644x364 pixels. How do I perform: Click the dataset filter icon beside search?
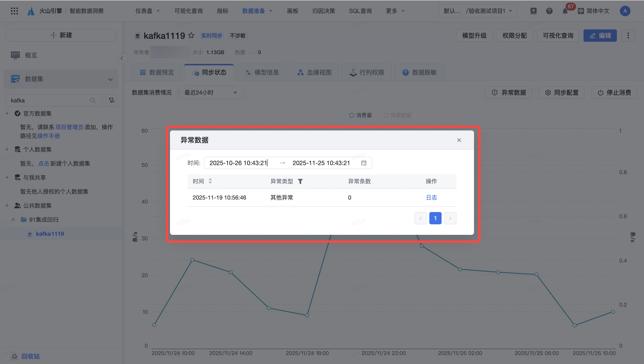111,100
